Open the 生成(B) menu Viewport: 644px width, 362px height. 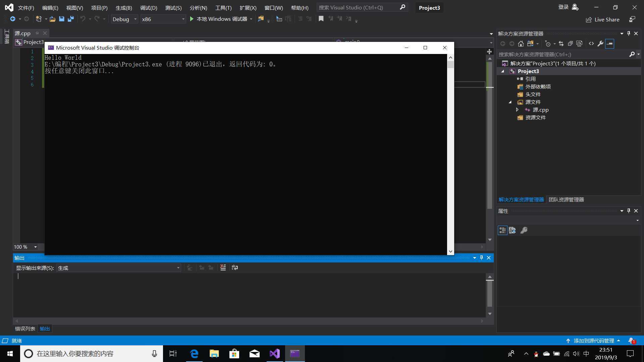(x=124, y=8)
